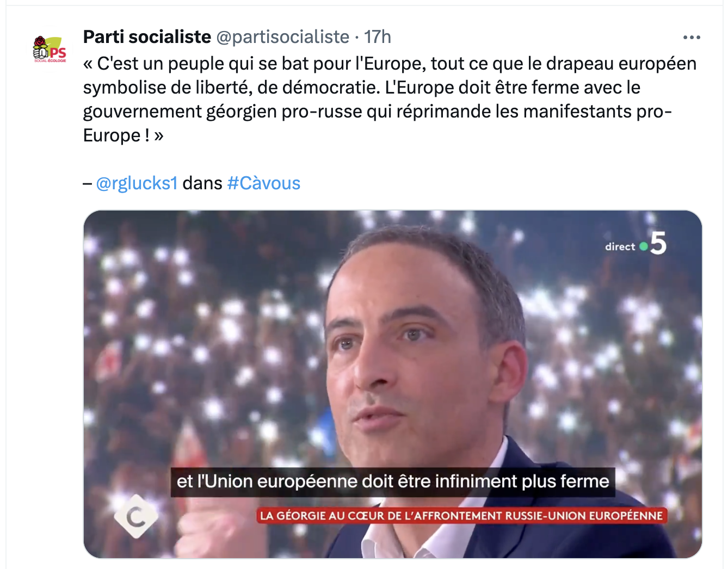Viewport: 728px width, 569px height.
Task: Follow the #Càvous hashtag link
Action: click(264, 183)
